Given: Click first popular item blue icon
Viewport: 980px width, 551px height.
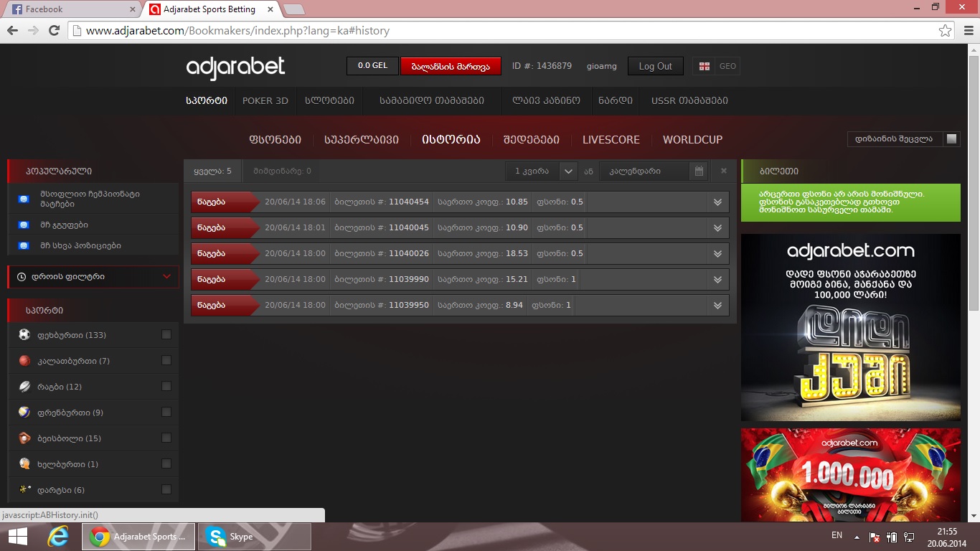Looking at the screenshot, I should click(24, 199).
